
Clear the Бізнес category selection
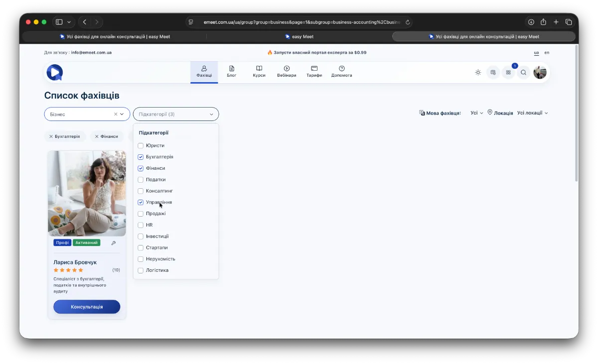click(x=116, y=114)
